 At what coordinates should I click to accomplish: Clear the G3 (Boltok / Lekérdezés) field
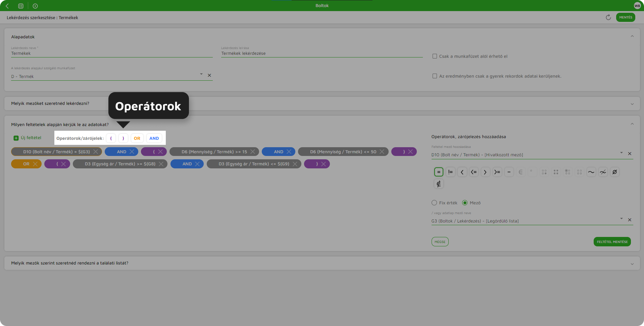pos(630,220)
